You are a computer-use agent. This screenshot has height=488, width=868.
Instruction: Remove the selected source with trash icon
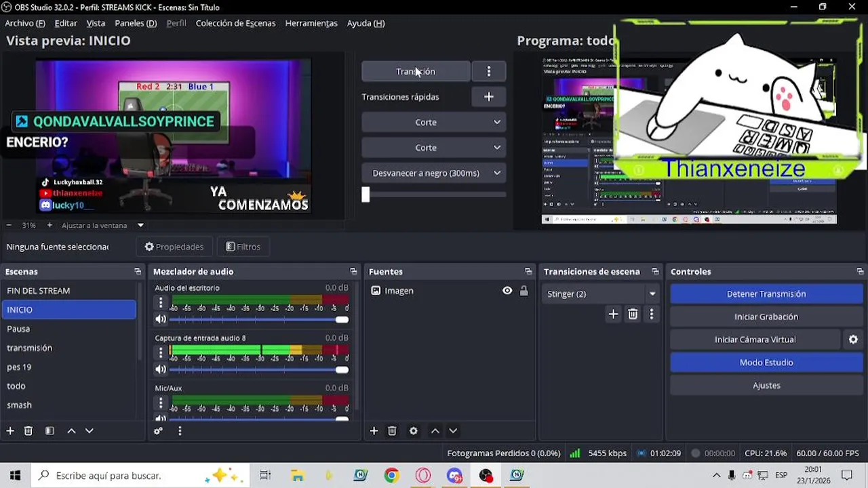(392, 431)
